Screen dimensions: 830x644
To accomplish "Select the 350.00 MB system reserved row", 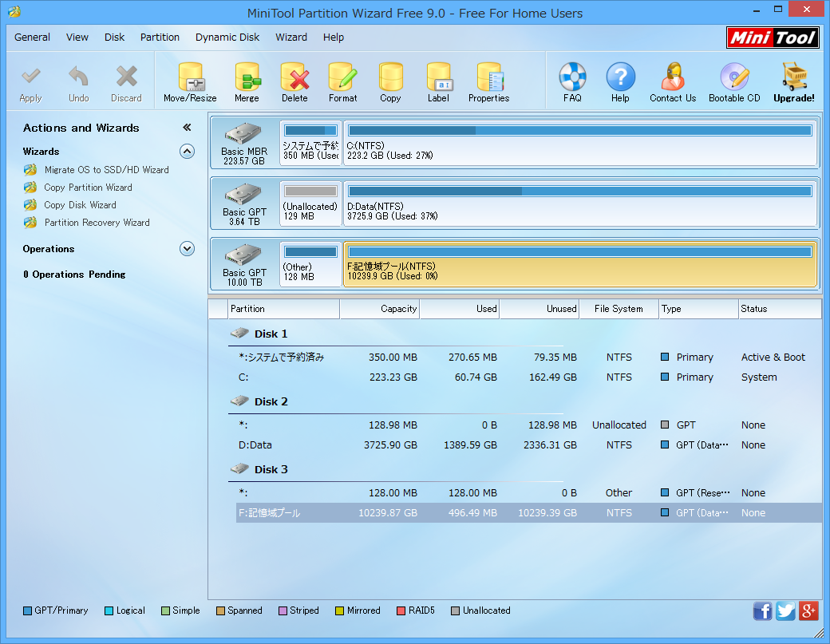I will tap(529, 358).
